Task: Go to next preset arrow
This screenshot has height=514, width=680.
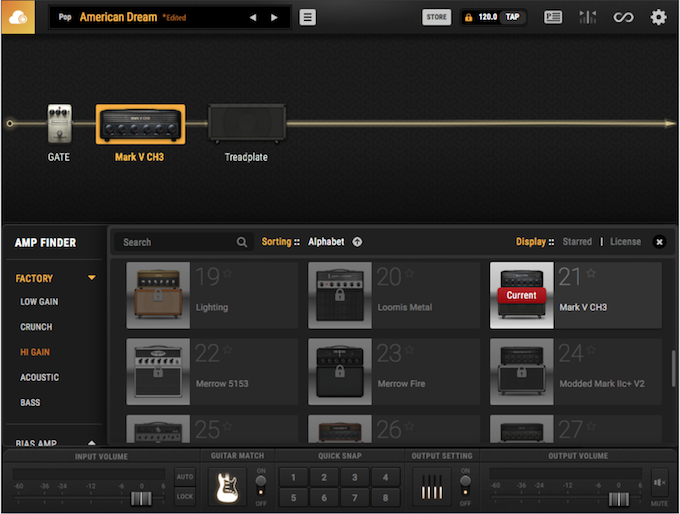Action: click(x=274, y=17)
